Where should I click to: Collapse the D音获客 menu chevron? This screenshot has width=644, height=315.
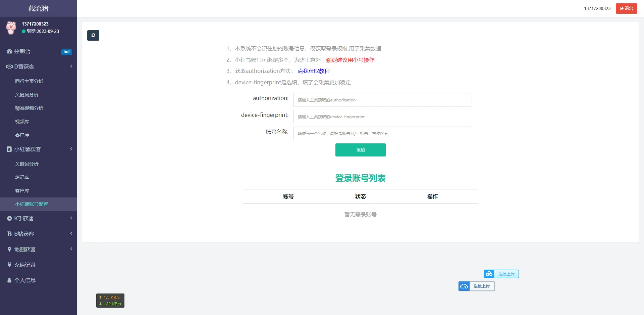pos(71,66)
